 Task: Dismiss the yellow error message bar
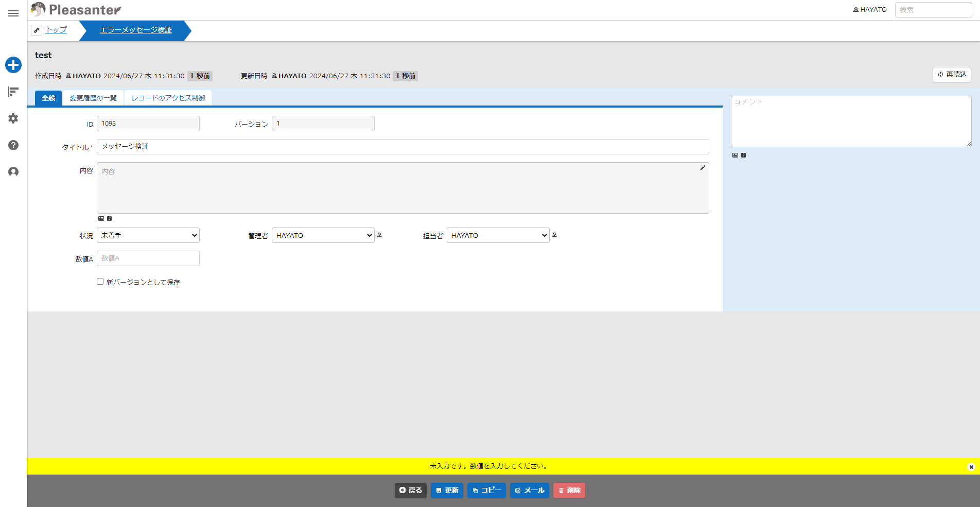[971, 467]
